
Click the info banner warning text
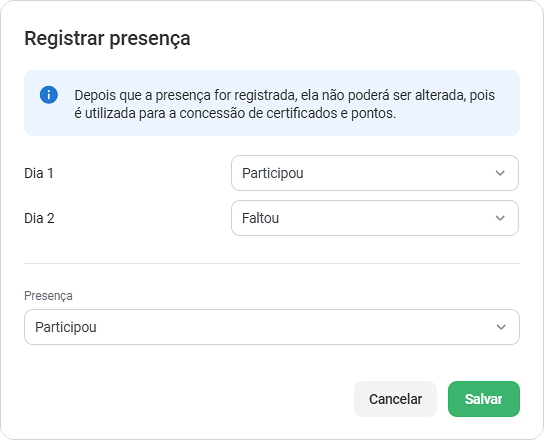(284, 104)
